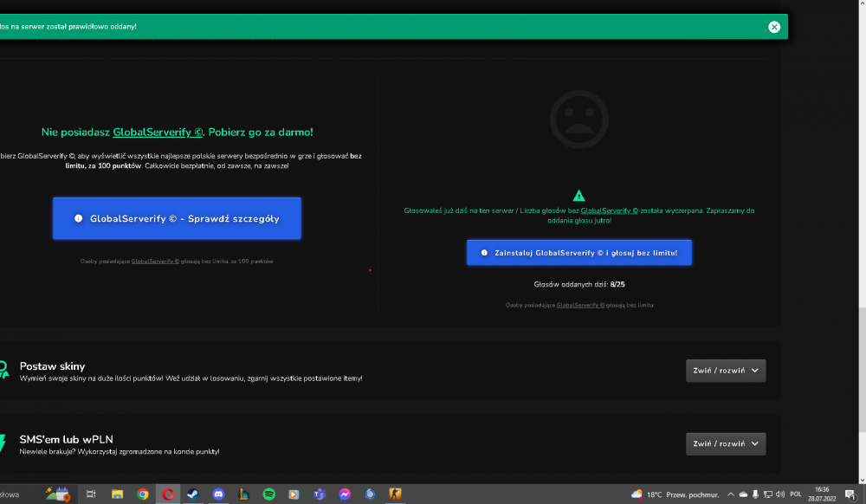This screenshot has height=504, width=866.
Task: Expand the Postaw skiny section
Action: pyautogui.click(x=726, y=371)
